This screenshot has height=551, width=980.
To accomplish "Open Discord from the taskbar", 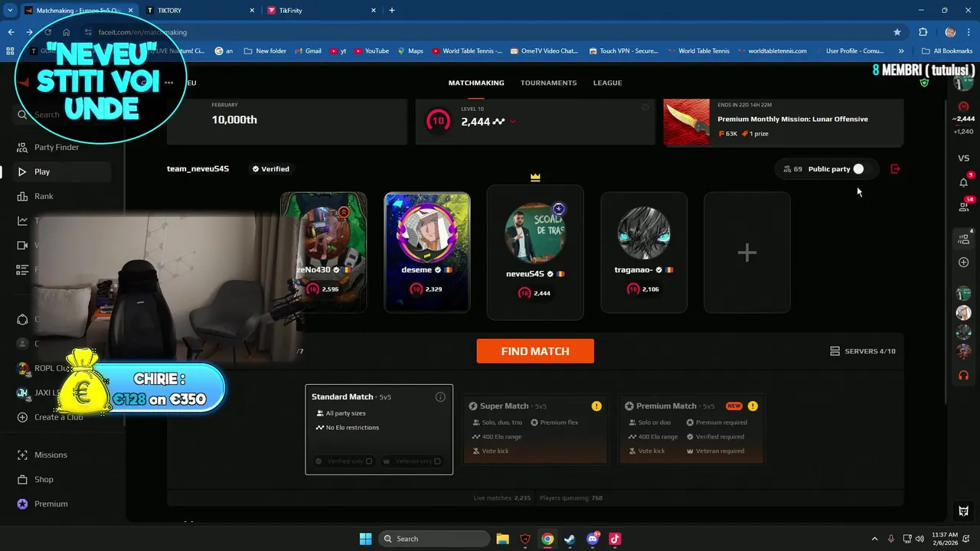I will tap(592, 539).
